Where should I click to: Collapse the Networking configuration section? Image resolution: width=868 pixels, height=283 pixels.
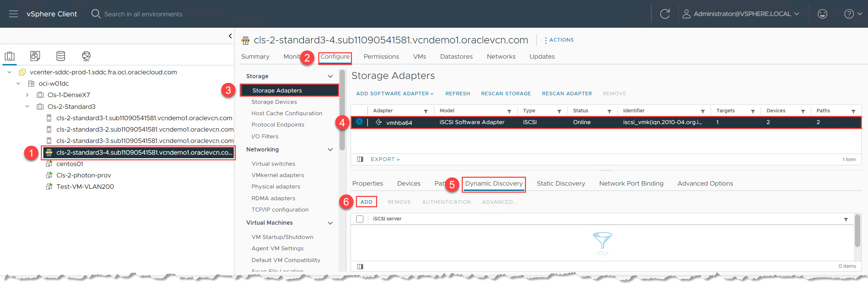tap(330, 150)
